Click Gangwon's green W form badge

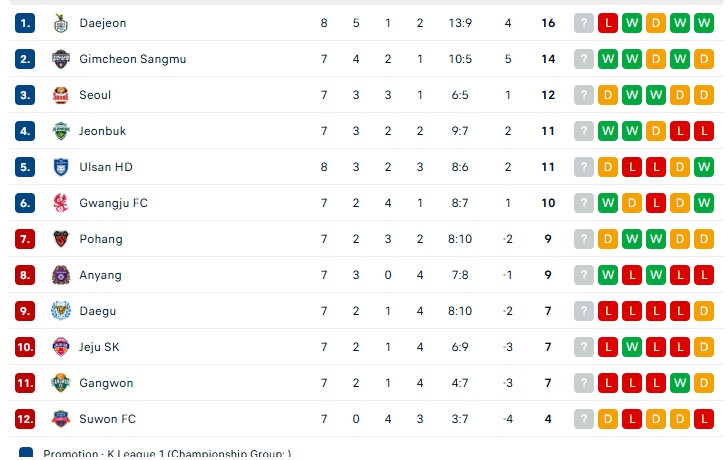(x=680, y=383)
